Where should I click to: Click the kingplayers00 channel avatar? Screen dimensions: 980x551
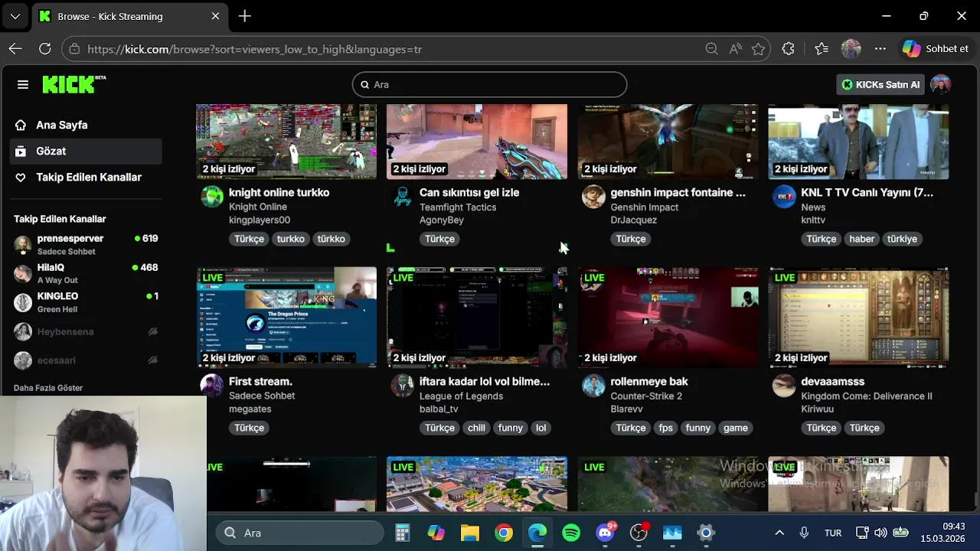click(212, 197)
